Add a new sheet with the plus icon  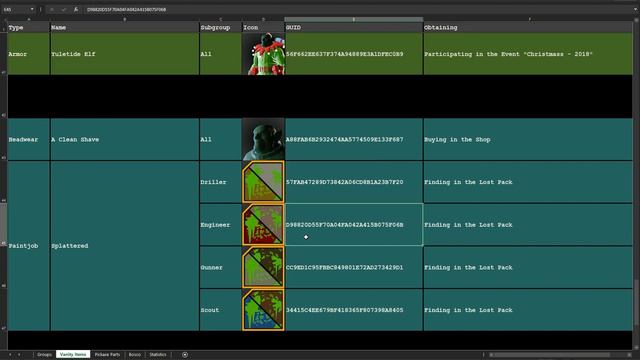(x=185, y=355)
